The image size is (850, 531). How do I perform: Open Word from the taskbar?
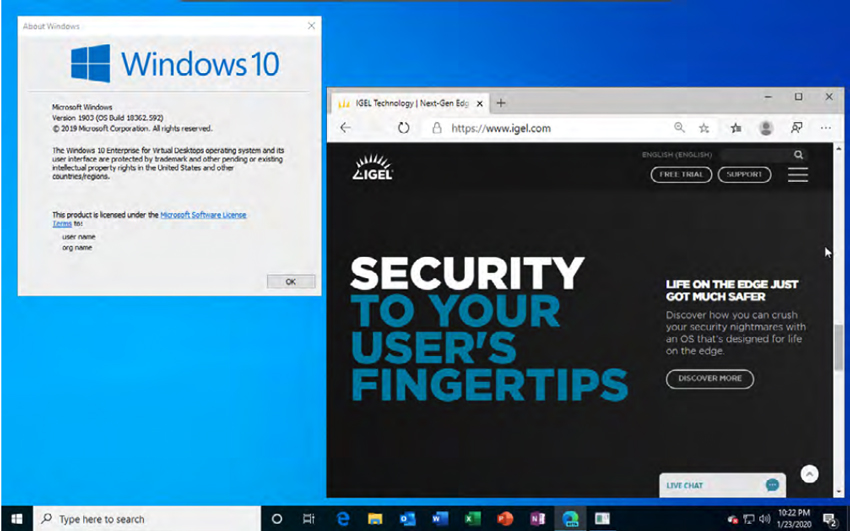click(439, 519)
